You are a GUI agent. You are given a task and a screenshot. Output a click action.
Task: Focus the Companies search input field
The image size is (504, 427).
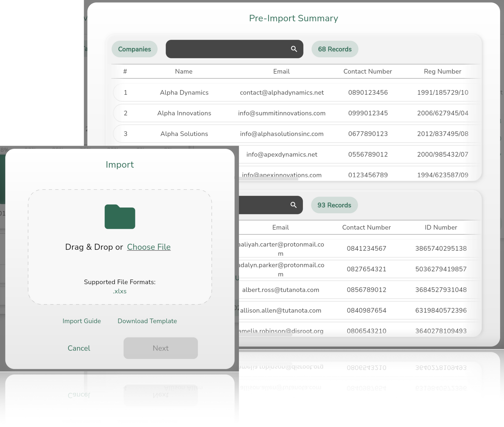tap(234, 49)
